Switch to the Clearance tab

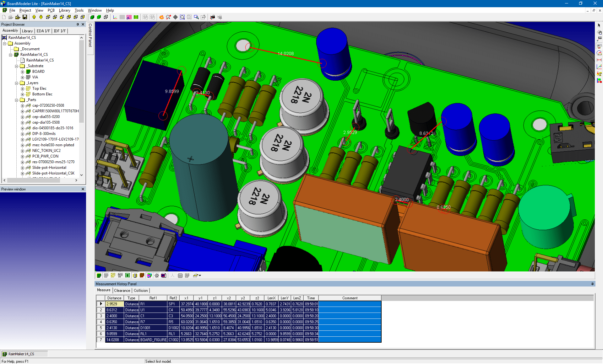click(122, 291)
